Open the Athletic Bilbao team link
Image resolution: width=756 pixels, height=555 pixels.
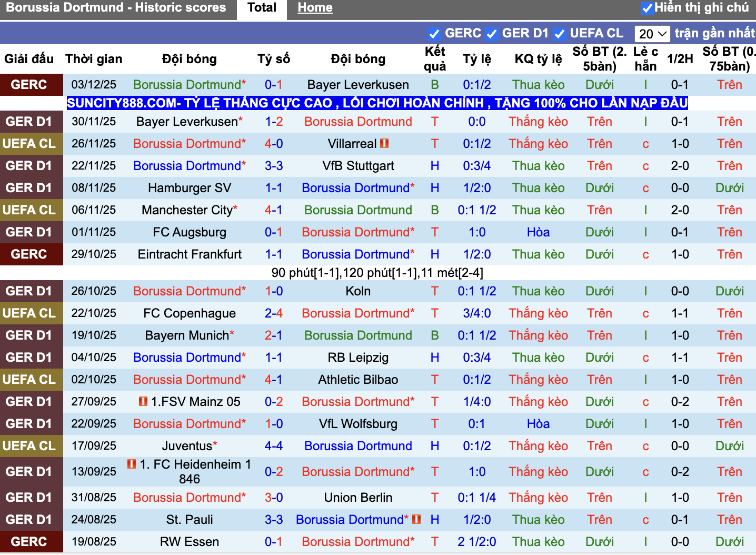[x=358, y=380]
